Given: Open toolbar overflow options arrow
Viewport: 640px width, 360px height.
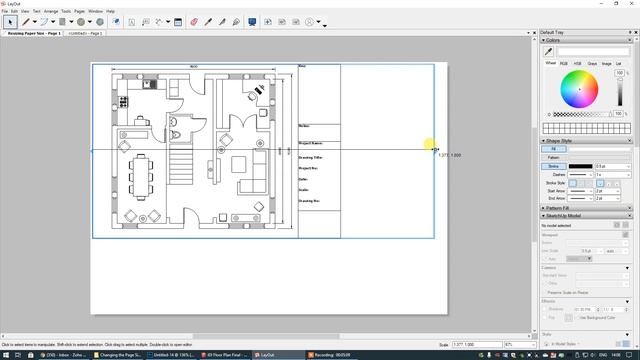Looking at the screenshot, I should tap(324, 26).
